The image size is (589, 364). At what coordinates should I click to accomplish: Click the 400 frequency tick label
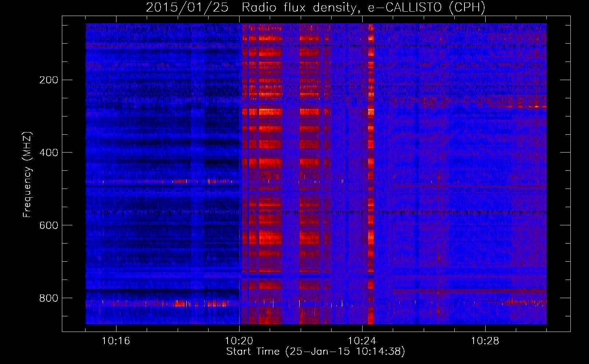tap(49, 153)
